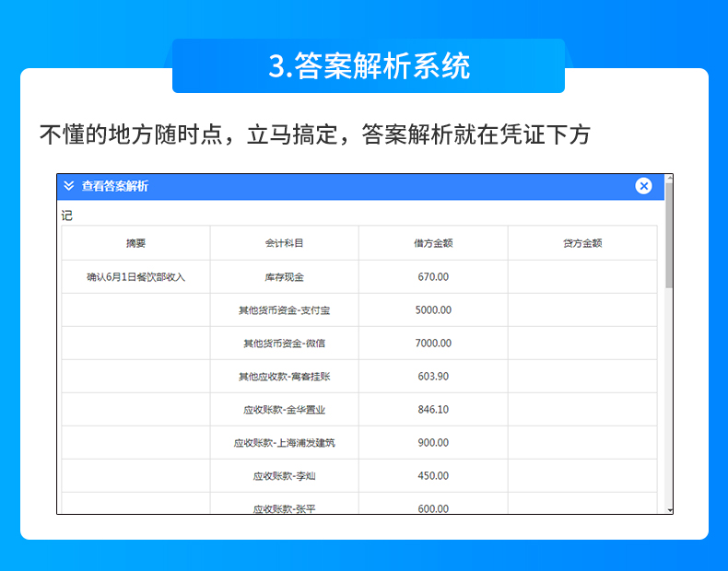Click the 3.答案解析系统 banner heading

(369, 66)
